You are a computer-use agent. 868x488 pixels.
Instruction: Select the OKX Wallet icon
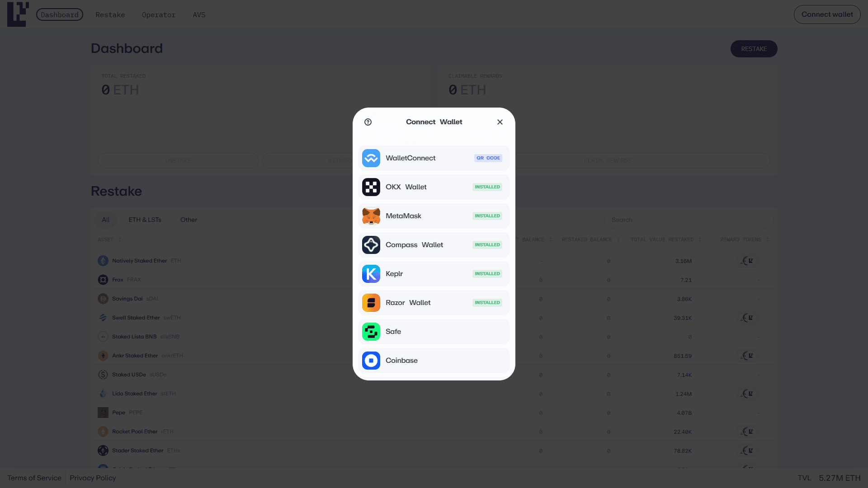point(371,187)
